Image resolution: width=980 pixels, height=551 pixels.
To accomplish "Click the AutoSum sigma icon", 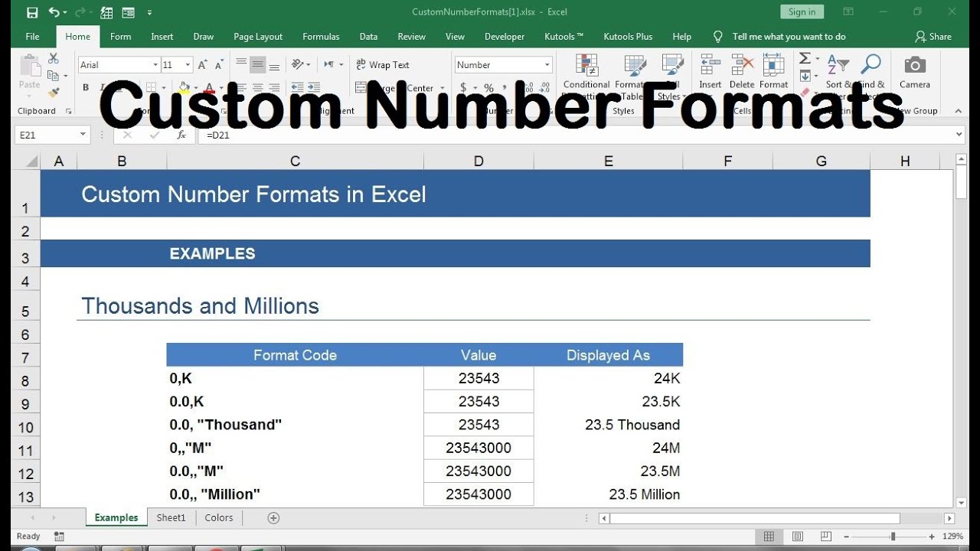I will [x=805, y=59].
